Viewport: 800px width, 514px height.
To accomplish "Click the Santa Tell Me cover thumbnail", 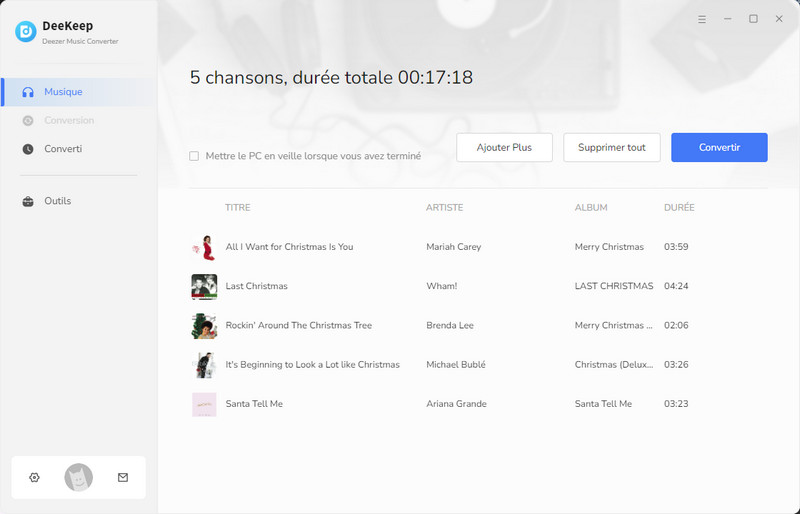I will (x=204, y=404).
